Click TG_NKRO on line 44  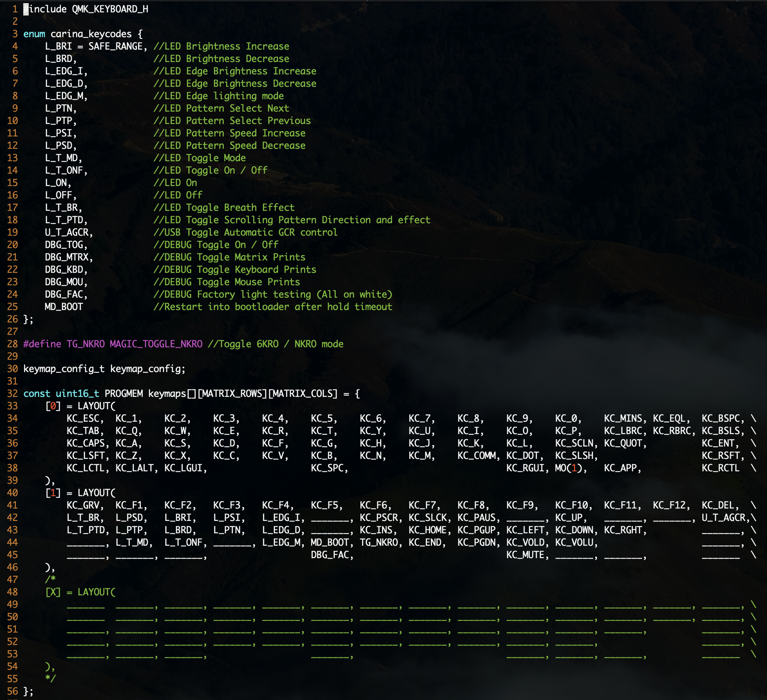(x=379, y=542)
